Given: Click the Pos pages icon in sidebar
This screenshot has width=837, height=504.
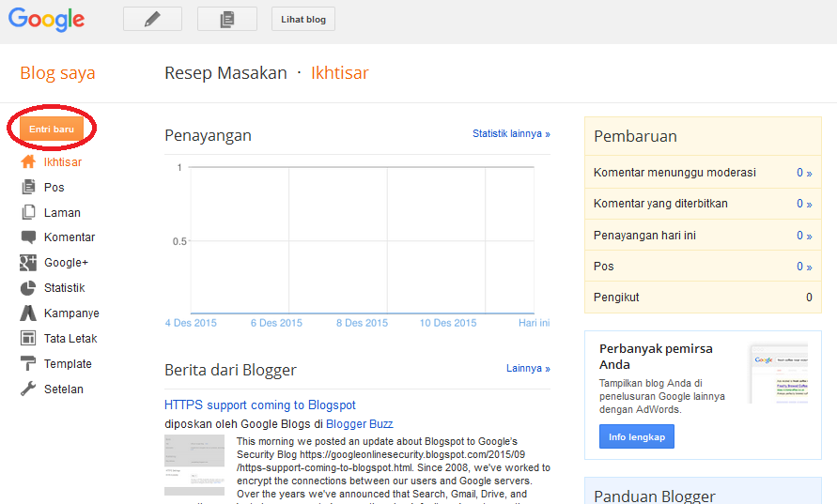Looking at the screenshot, I should (x=28, y=187).
